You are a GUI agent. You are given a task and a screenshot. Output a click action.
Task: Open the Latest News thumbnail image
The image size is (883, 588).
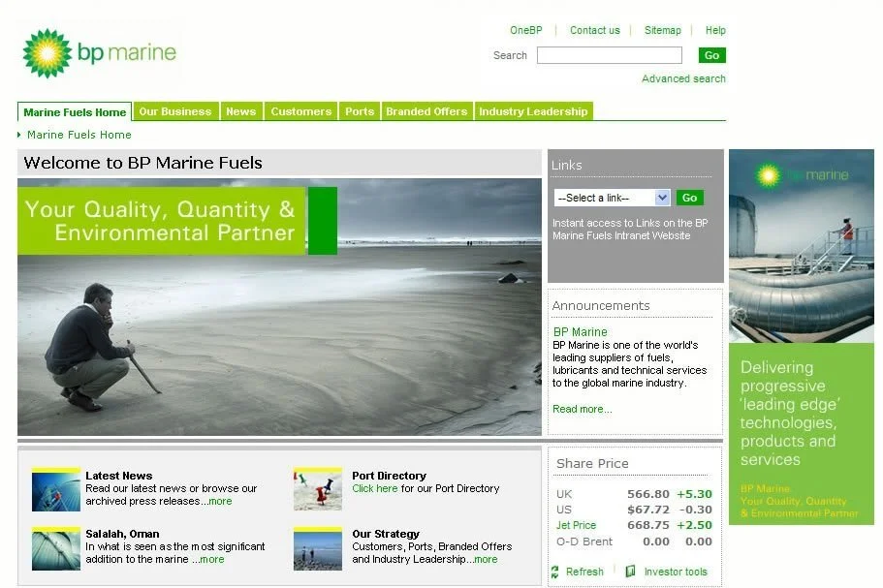[56, 489]
